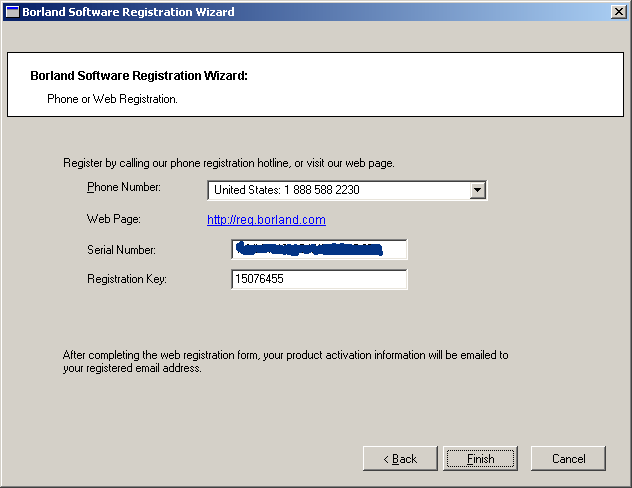Close the Registration Wizard window

tap(618, 12)
